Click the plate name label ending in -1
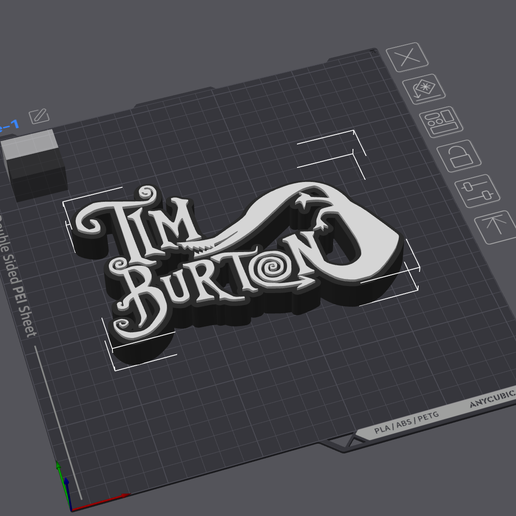This screenshot has width=516, height=516. point(9,126)
